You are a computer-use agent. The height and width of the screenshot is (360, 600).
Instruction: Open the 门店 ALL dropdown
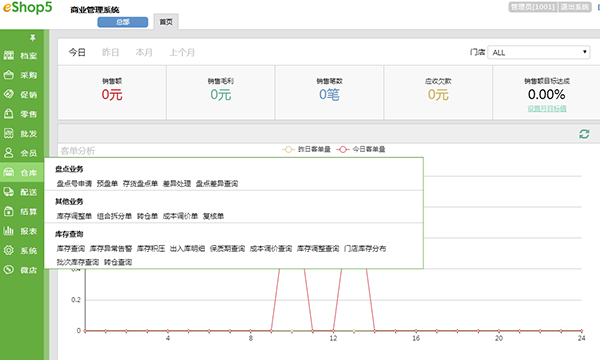pyautogui.click(x=538, y=52)
